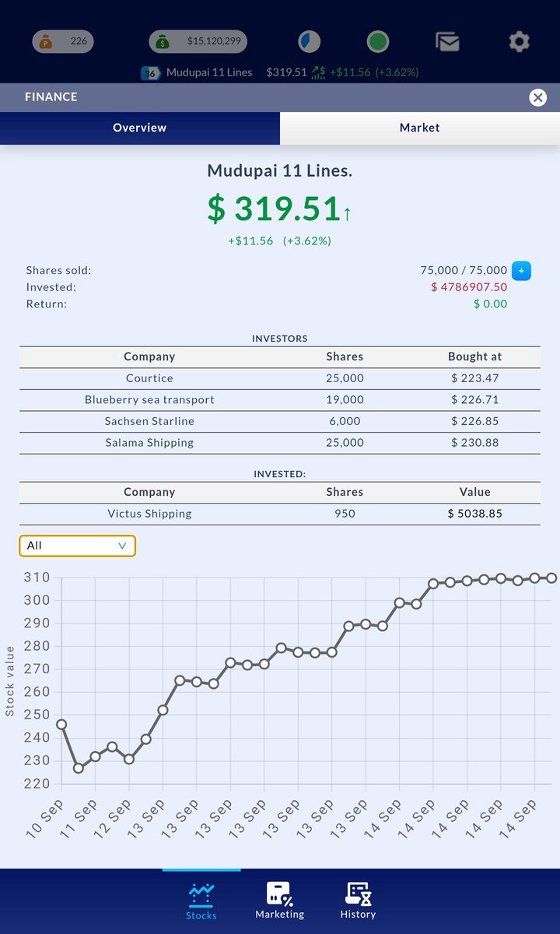
Task: Tap the Shares column header in the Investors table
Action: (x=345, y=356)
